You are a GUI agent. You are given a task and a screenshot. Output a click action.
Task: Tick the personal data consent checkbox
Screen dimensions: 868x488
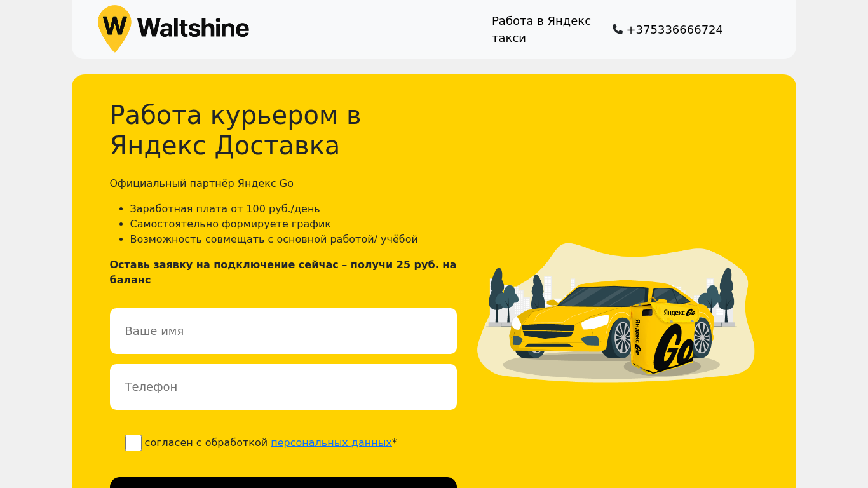[x=133, y=443]
